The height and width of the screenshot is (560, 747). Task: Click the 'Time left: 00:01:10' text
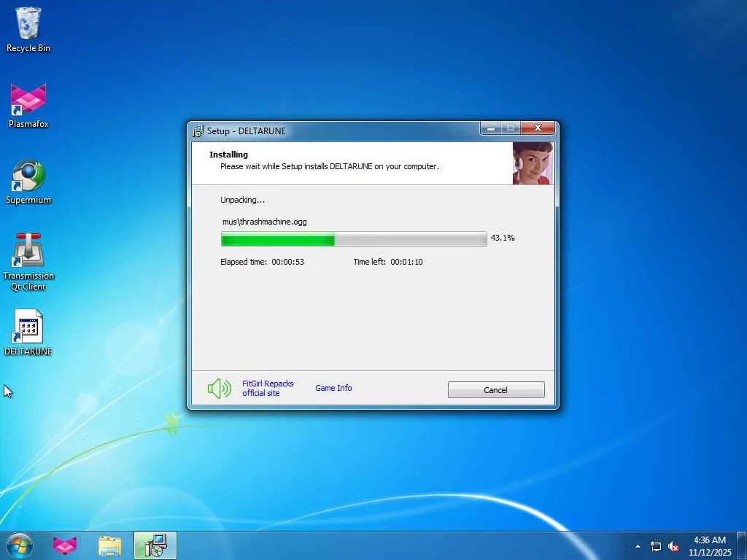coord(388,262)
